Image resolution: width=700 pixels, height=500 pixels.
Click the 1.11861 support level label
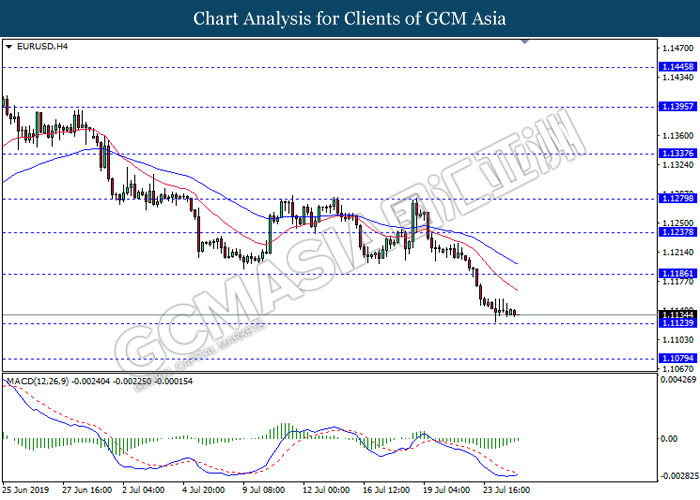click(x=678, y=274)
